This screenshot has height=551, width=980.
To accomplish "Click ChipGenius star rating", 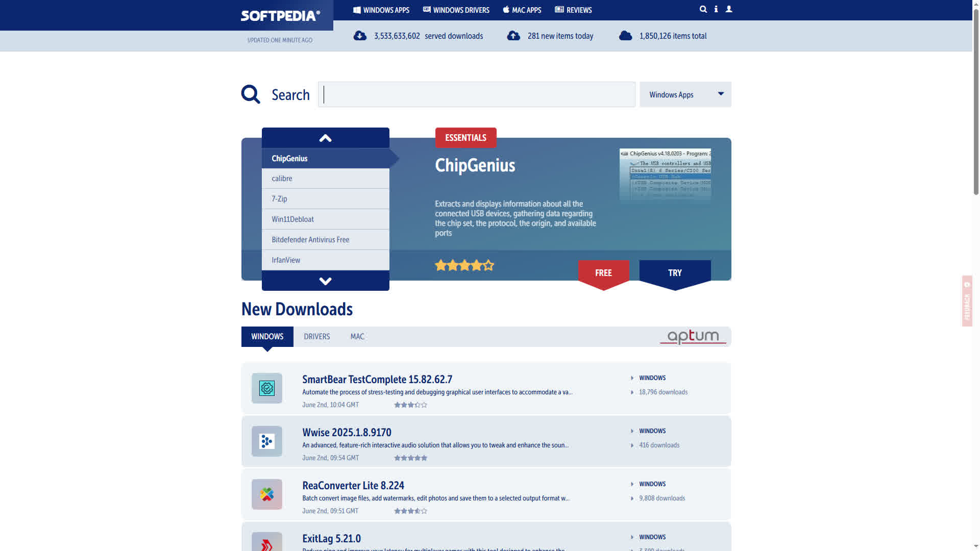I will [464, 265].
